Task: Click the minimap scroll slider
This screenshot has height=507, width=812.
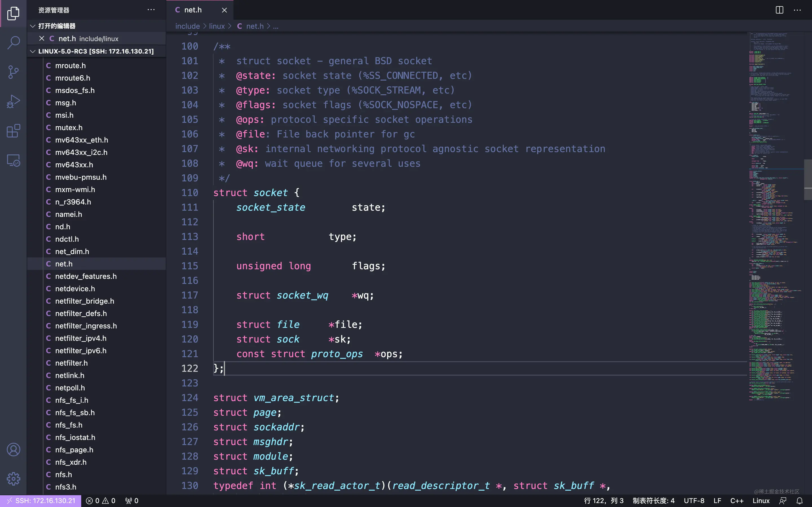Action: [x=808, y=179]
